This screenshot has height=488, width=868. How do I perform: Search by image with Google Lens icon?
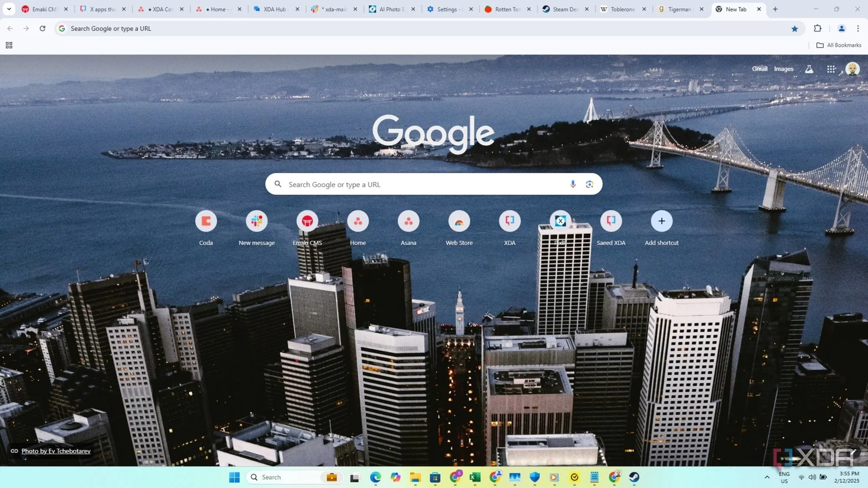tap(589, 184)
